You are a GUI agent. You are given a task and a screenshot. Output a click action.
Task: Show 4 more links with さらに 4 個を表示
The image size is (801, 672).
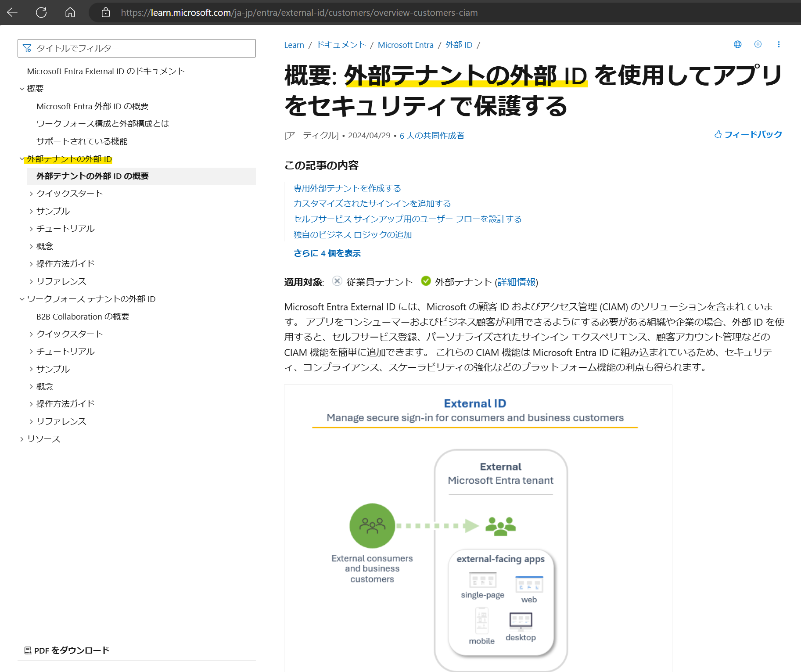[327, 253]
